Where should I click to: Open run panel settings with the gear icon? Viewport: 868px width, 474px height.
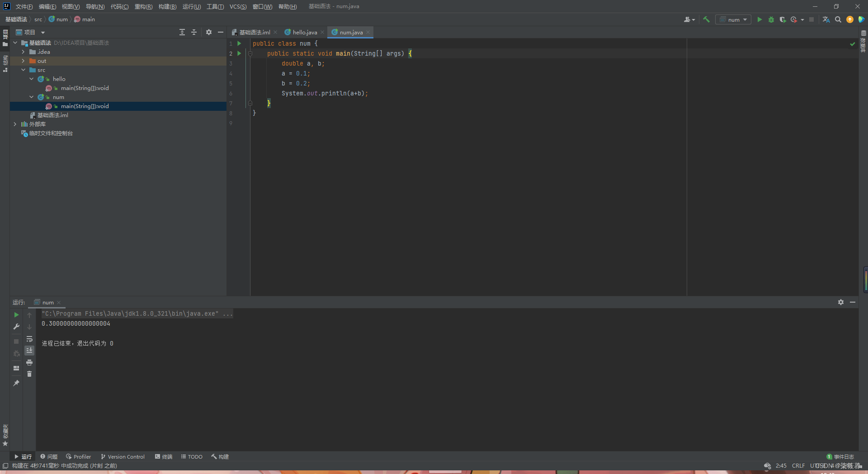[x=841, y=302]
